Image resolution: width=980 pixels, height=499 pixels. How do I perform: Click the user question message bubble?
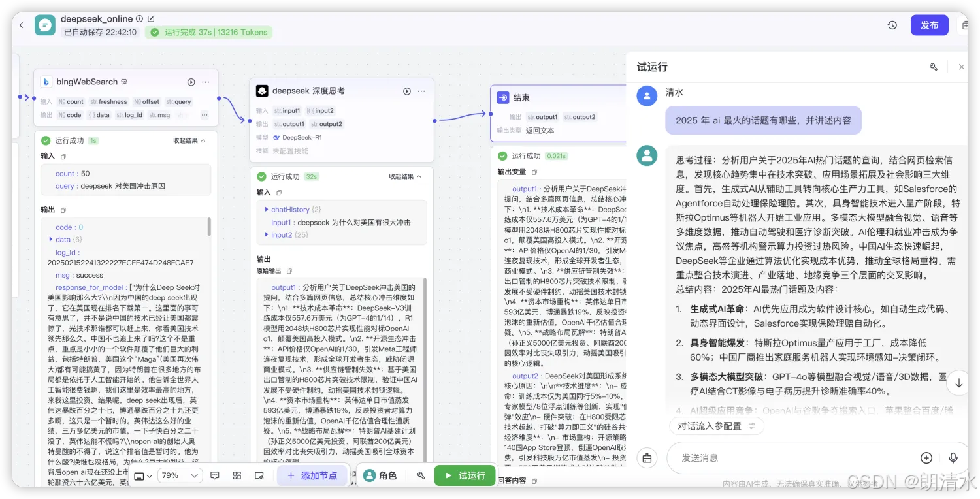[763, 120]
